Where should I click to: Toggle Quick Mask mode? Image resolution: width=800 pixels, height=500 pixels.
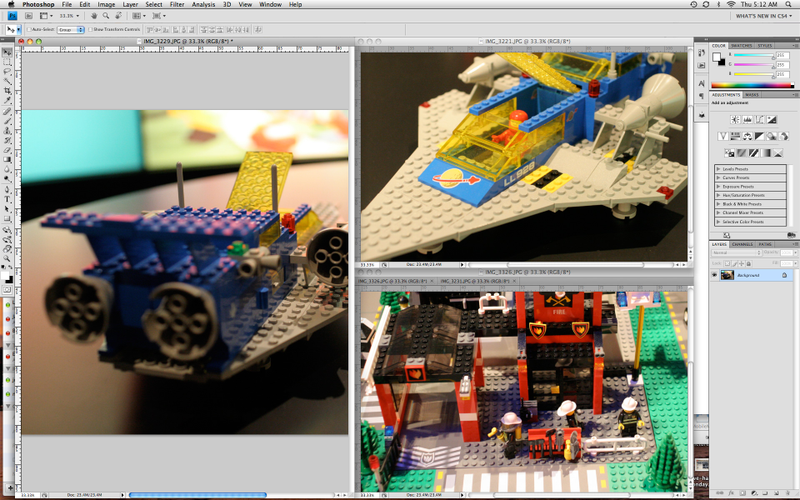click(7, 289)
